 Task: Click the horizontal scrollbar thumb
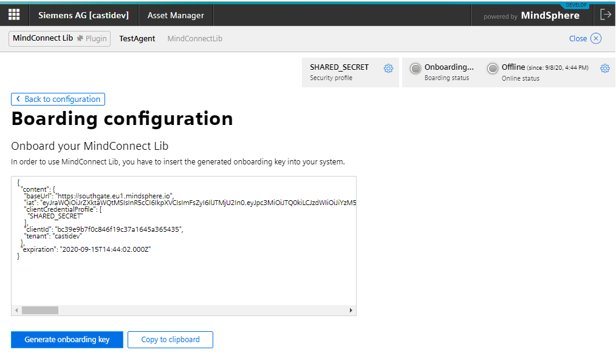pyautogui.click(x=40, y=310)
